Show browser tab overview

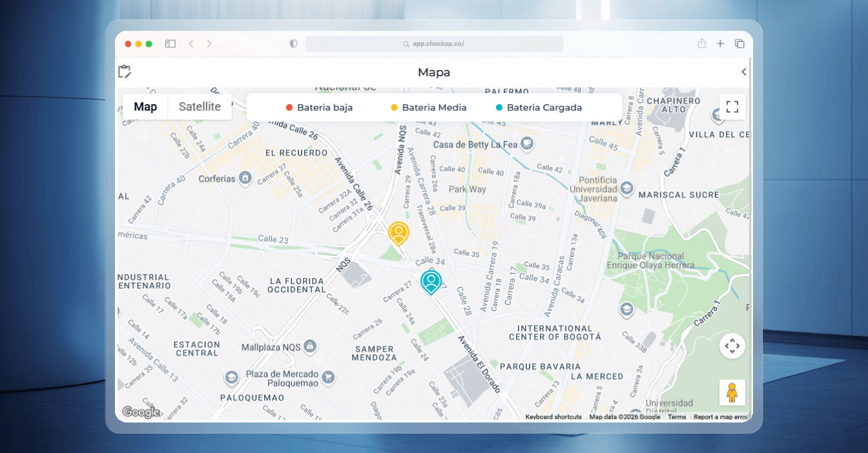click(739, 44)
